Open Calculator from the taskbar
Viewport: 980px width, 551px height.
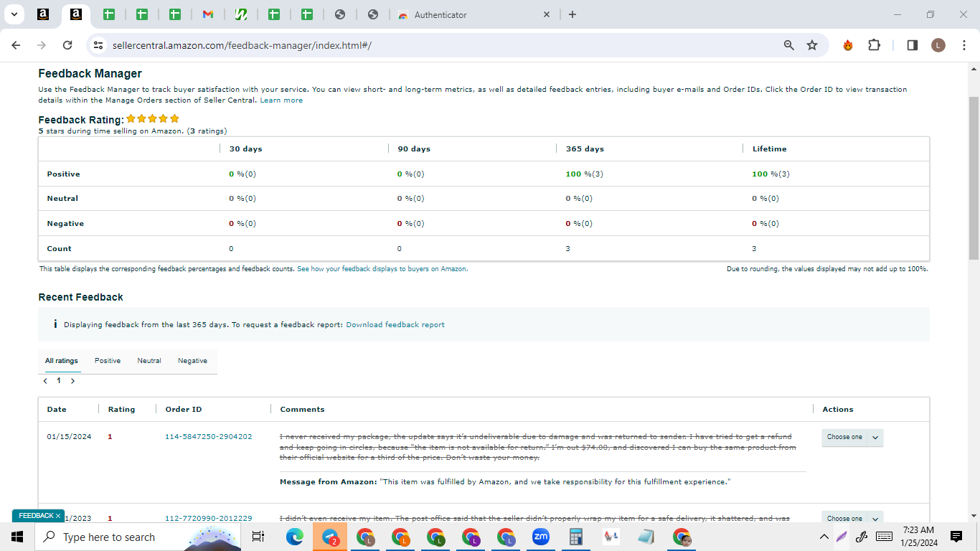[575, 537]
